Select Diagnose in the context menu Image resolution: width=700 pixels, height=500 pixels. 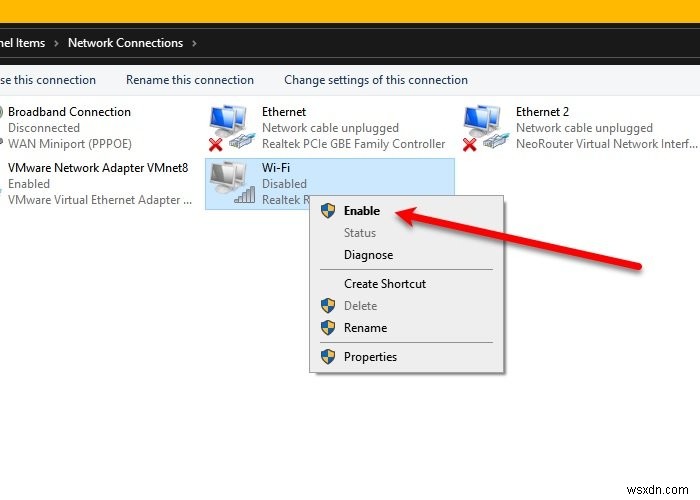pos(368,255)
